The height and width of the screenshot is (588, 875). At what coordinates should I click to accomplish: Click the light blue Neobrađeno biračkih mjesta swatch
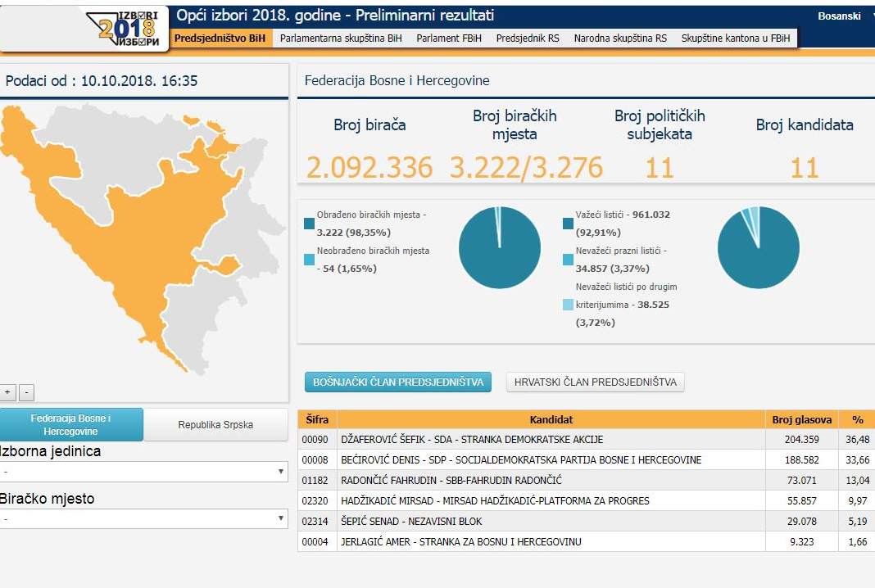(309, 259)
